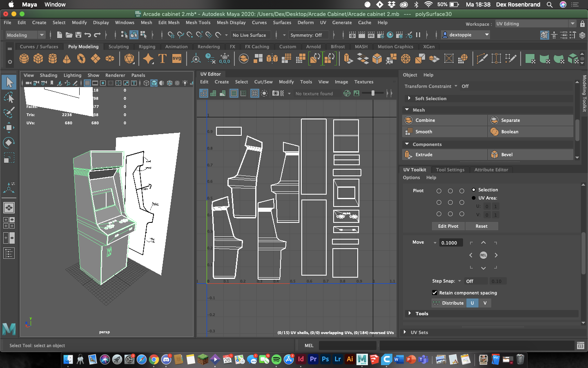
Task: Activate the Select tool arrow in toolbox
Action: coord(9,82)
